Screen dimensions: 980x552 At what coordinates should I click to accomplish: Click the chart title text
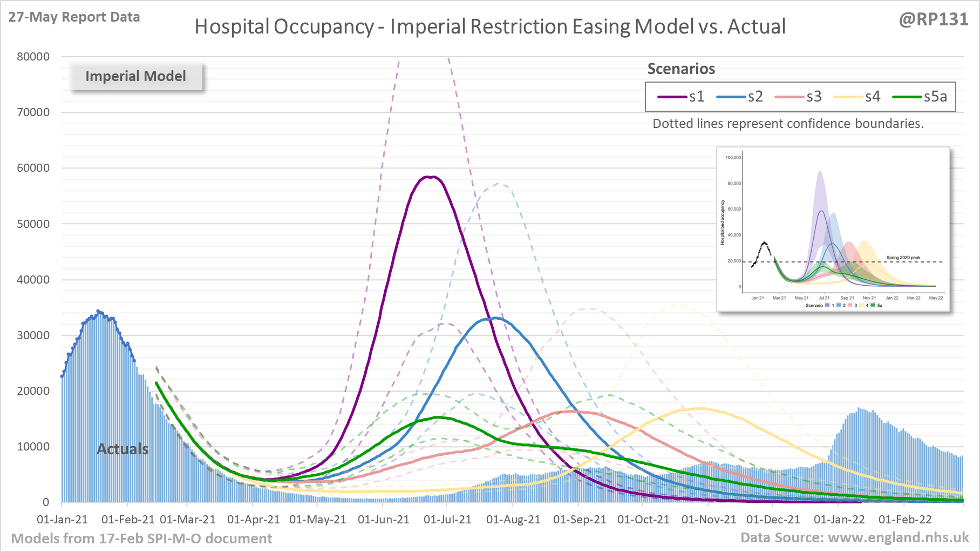(x=490, y=26)
